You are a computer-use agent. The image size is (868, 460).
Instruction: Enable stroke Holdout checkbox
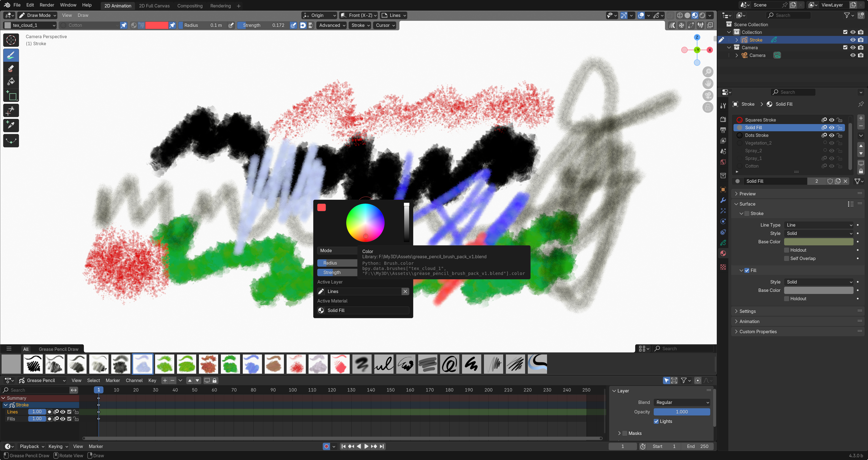pyautogui.click(x=787, y=250)
